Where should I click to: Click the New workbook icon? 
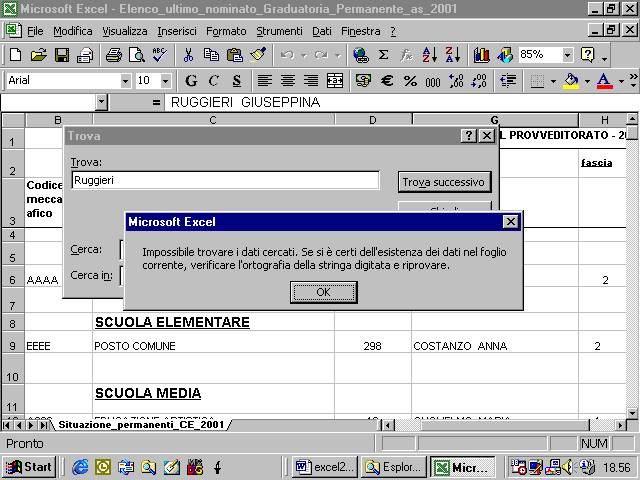(x=16, y=55)
